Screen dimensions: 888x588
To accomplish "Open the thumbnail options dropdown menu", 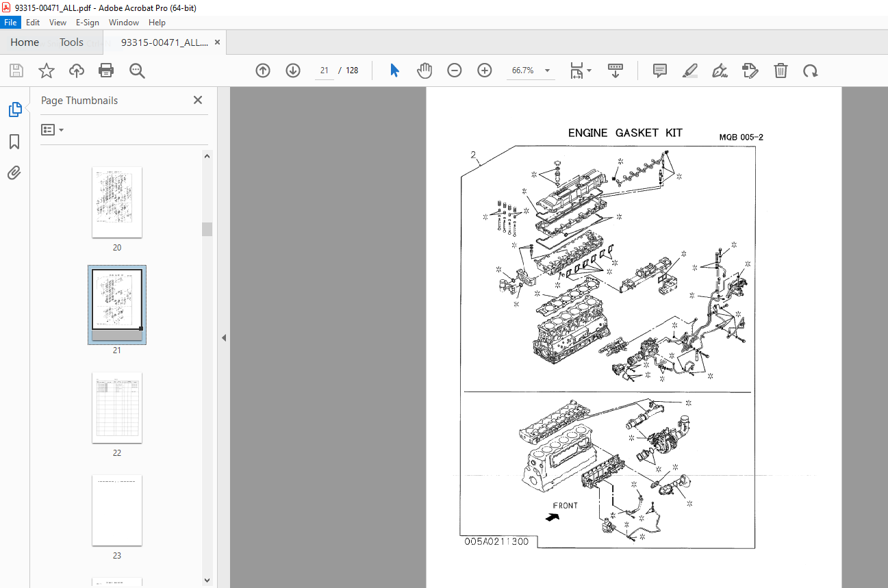I will click(x=53, y=129).
